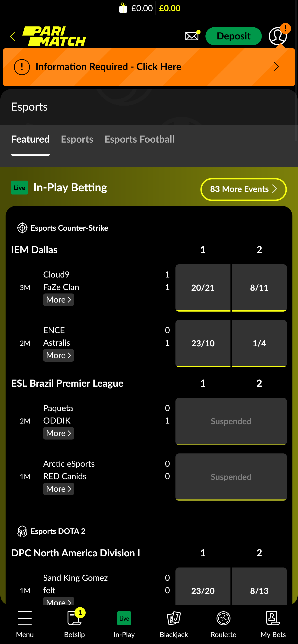Screen dimensions: 298x644
Task: Go to Blackjack cards icon
Action: coord(174,618)
